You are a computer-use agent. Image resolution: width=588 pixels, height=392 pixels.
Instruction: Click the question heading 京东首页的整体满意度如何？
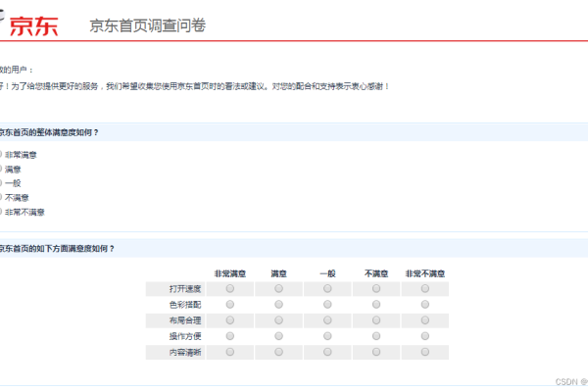(49, 132)
